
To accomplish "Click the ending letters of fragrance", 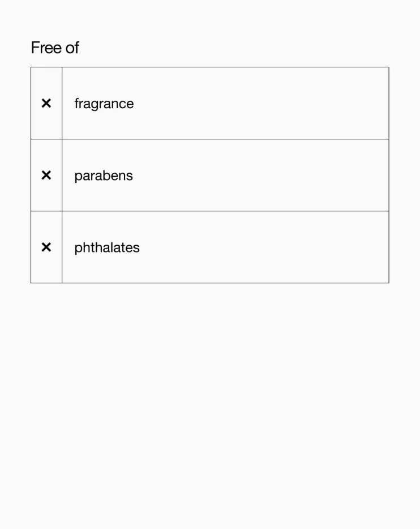I will tap(126, 104).
